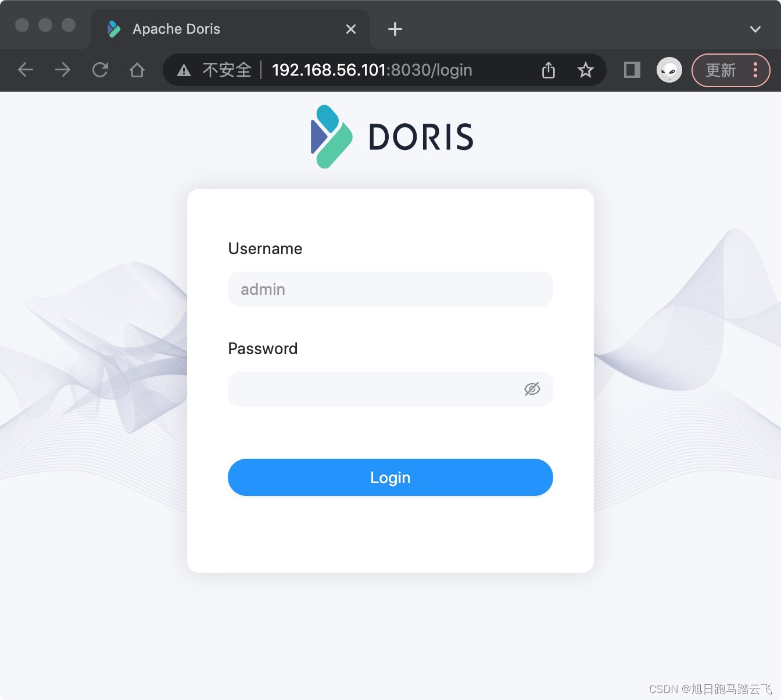Click the back navigation arrow
This screenshot has width=781, height=700.
pyautogui.click(x=26, y=70)
